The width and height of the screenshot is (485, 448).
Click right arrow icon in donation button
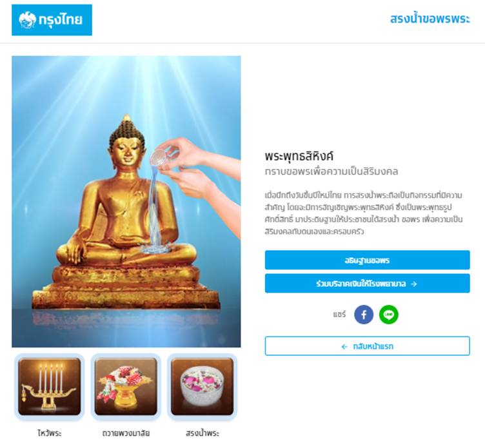coord(414,284)
